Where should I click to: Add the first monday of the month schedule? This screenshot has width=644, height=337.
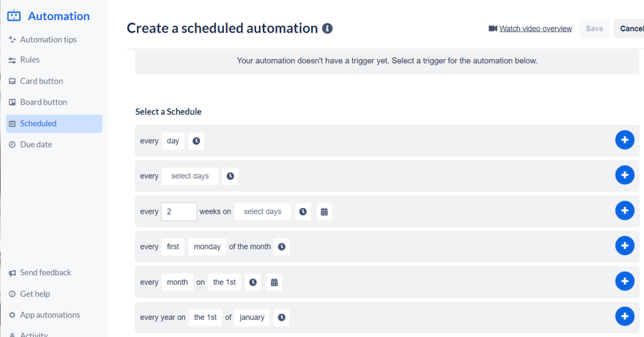(624, 246)
